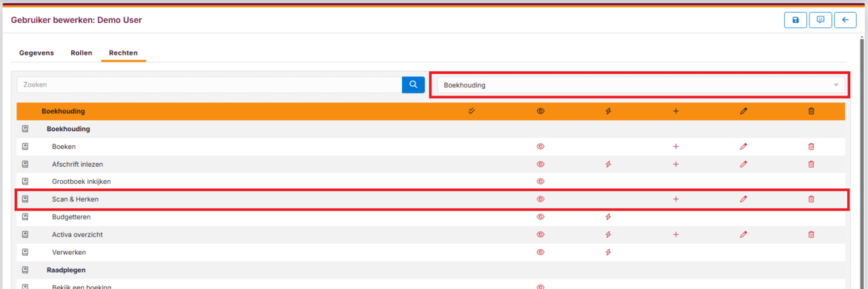Click the Afschrift inlezen row label
The width and height of the screenshot is (868, 289).
[77, 164]
